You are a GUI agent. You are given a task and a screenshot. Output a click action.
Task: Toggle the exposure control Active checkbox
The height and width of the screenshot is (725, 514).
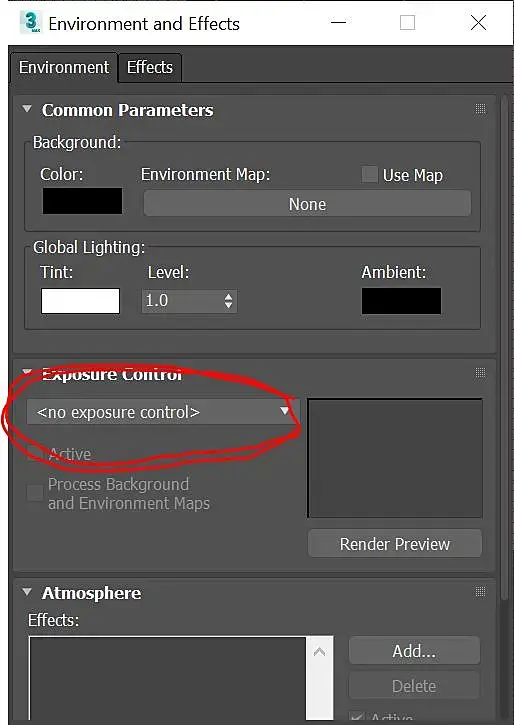(x=35, y=454)
